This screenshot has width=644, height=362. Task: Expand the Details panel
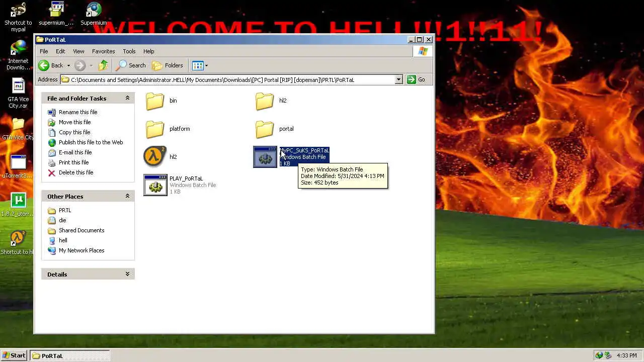[127, 274]
